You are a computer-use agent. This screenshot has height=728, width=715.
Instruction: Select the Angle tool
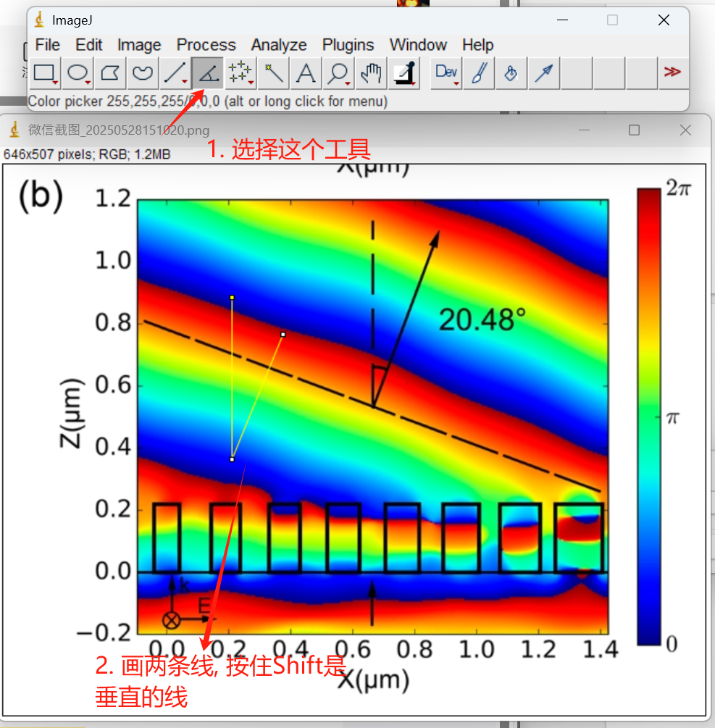click(x=207, y=73)
